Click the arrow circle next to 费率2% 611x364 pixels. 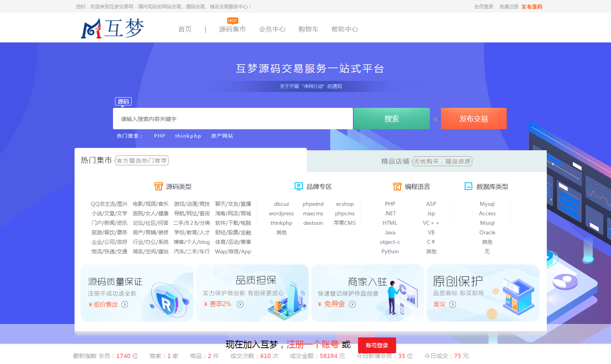[240, 304]
